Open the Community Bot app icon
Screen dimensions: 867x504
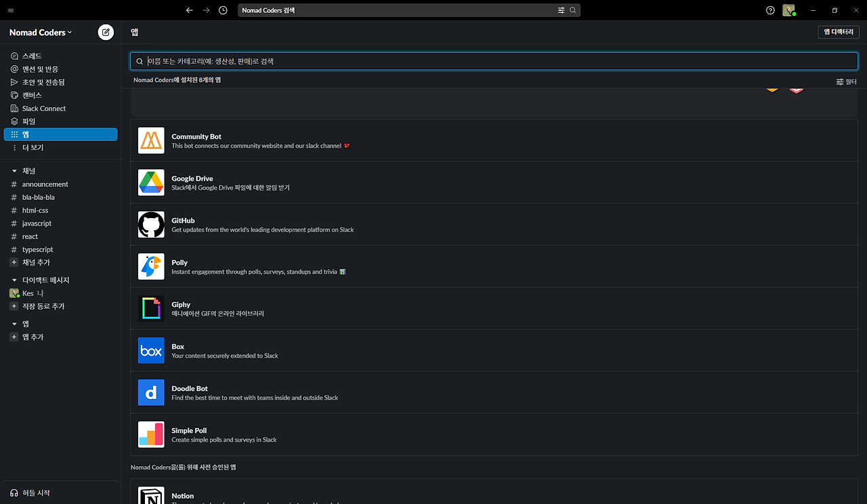[x=151, y=140]
